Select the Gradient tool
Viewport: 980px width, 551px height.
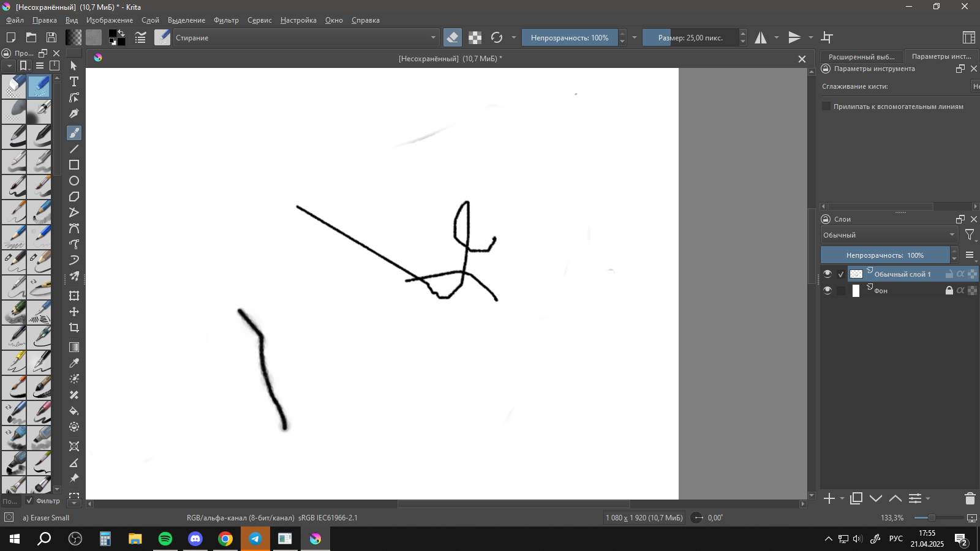coord(74,347)
